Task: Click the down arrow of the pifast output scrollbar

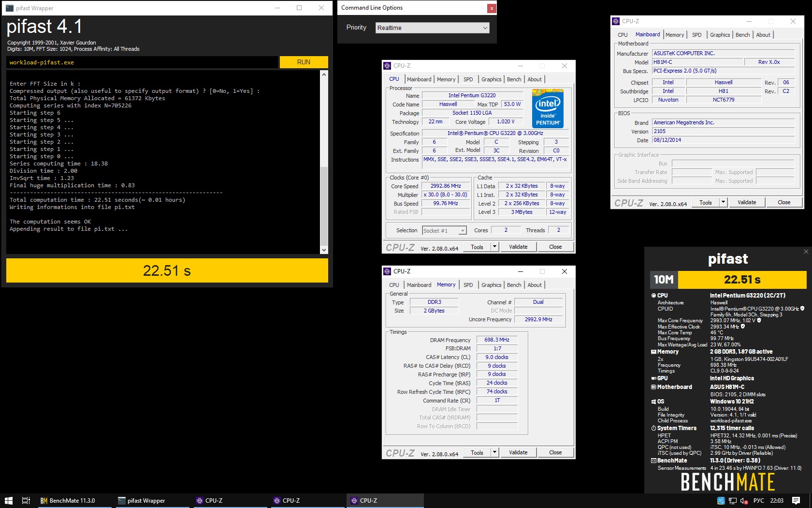Action: click(x=324, y=250)
